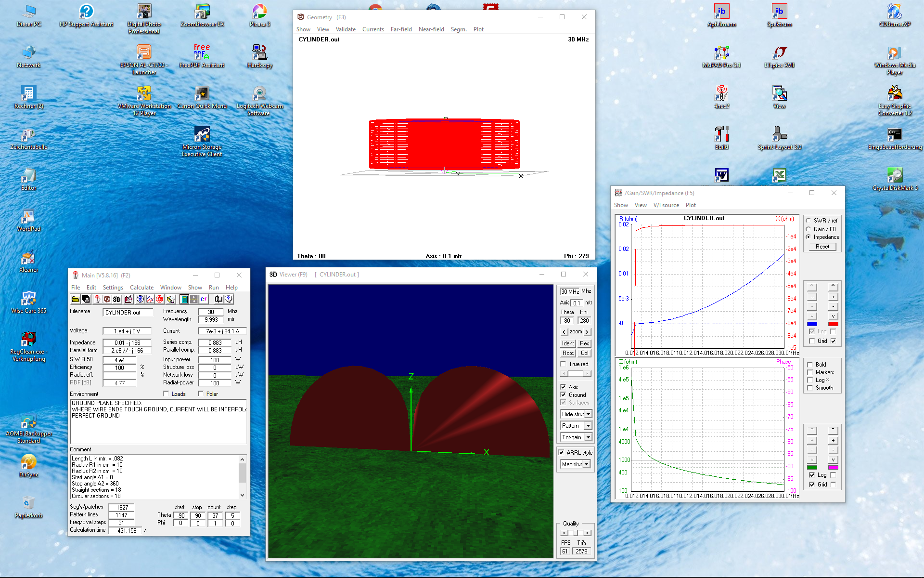
Task: Click the calculator toolbar icon in Main
Action: coord(184,299)
